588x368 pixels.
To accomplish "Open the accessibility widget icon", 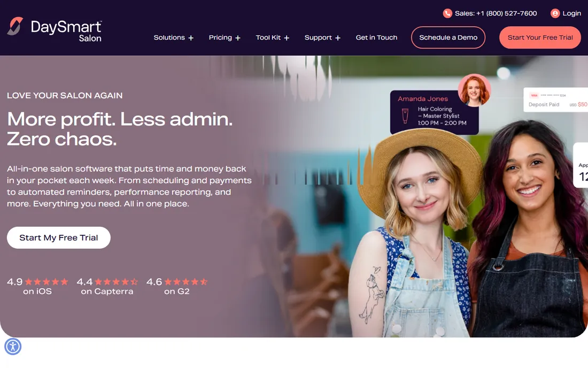I will tap(13, 346).
